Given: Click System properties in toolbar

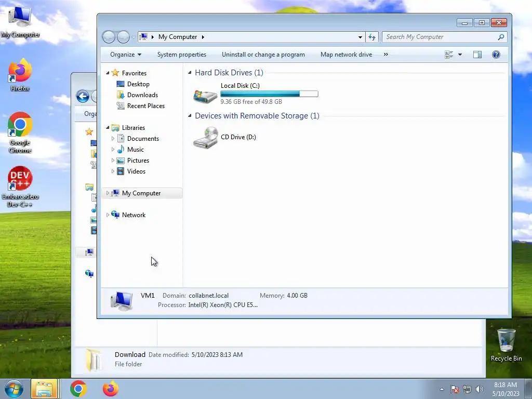Looking at the screenshot, I should [x=181, y=55].
